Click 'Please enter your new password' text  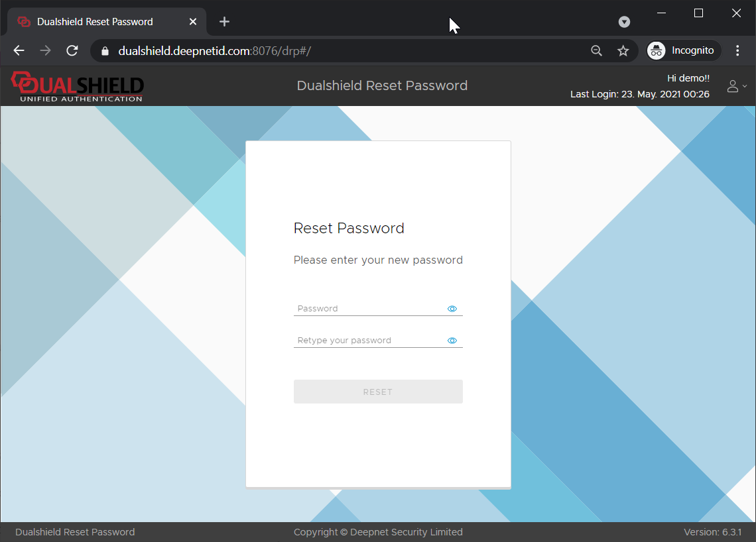tap(378, 260)
